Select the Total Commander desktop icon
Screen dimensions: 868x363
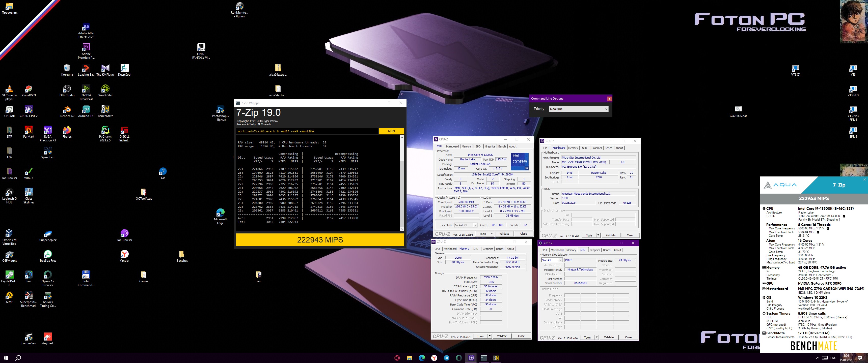pyautogui.click(x=86, y=279)
